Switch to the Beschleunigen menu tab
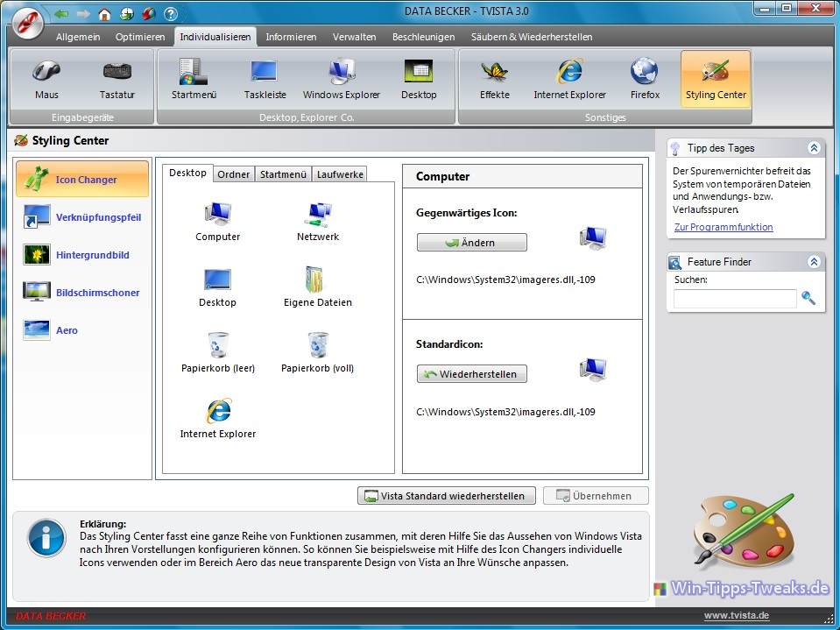The image size is (840, 630). [423, 37]
